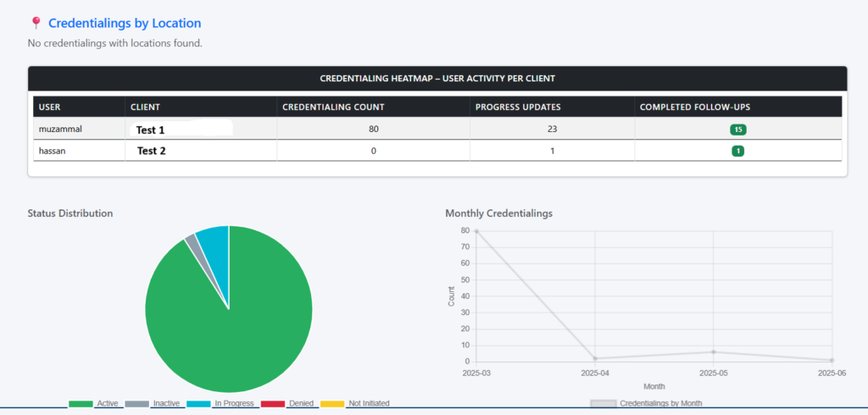Sort by the Credentialing Count column header
Screen dimensions: 868x415
(333, 107)
